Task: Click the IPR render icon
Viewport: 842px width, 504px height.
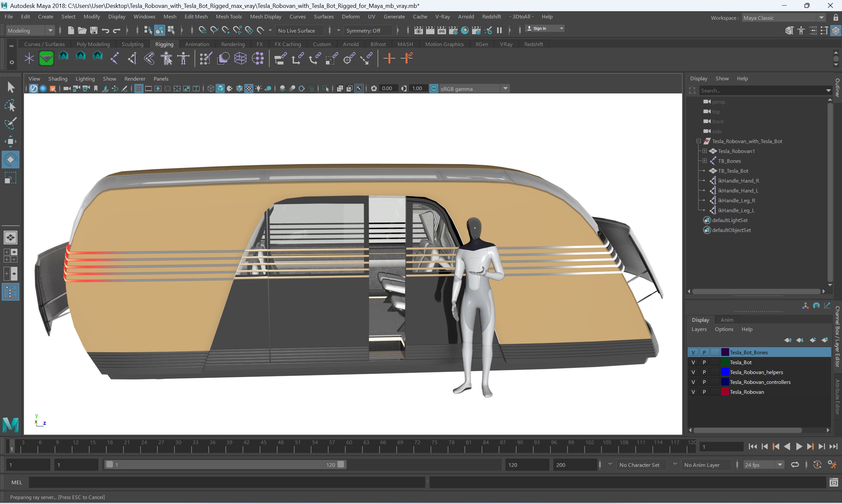Action: point(441,31)
